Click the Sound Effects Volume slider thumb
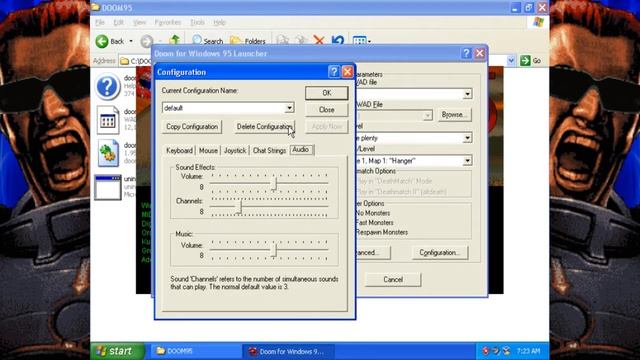Viewport: 640px width, 360px height. 275,183
